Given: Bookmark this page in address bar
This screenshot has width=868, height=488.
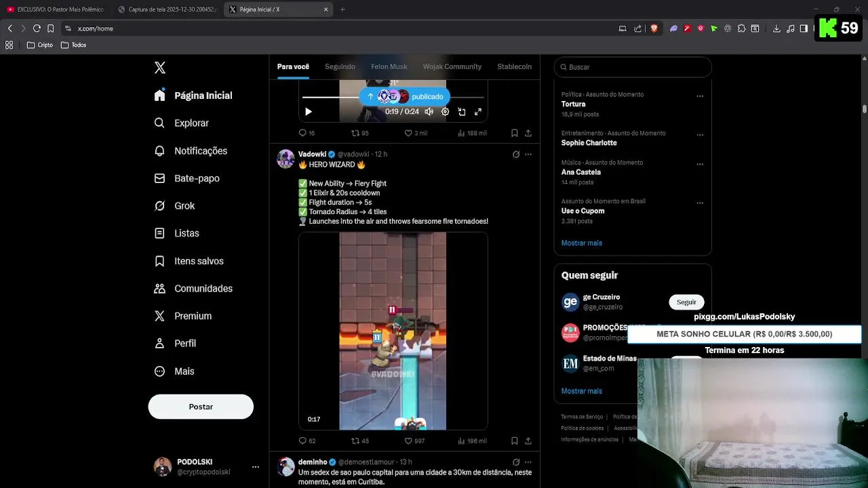Looking at the screenshot, I should [50, 28].
